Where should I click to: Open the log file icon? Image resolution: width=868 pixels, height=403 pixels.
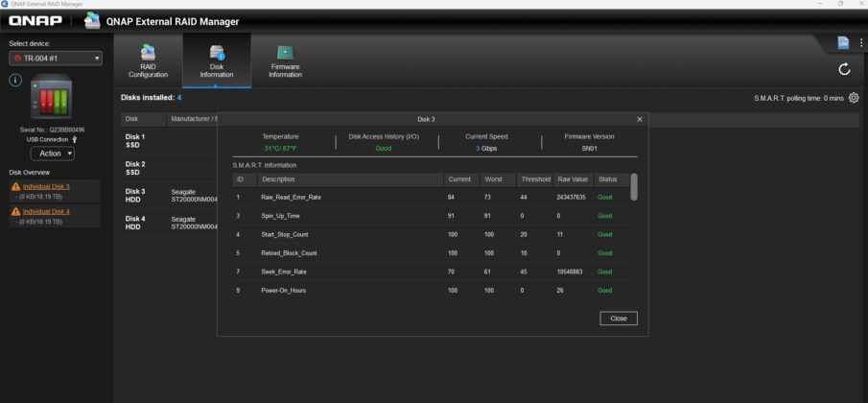[842, 43]
